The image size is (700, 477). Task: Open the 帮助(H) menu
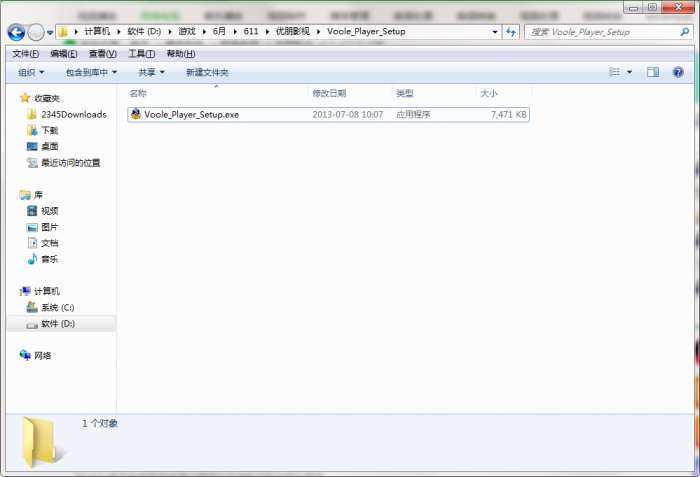coord(181,54)
